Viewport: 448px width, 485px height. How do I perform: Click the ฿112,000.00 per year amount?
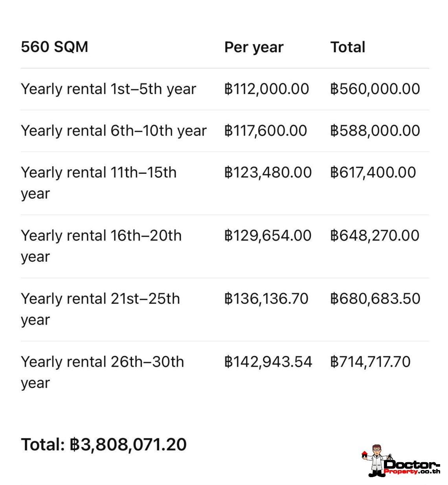point(267,89)
